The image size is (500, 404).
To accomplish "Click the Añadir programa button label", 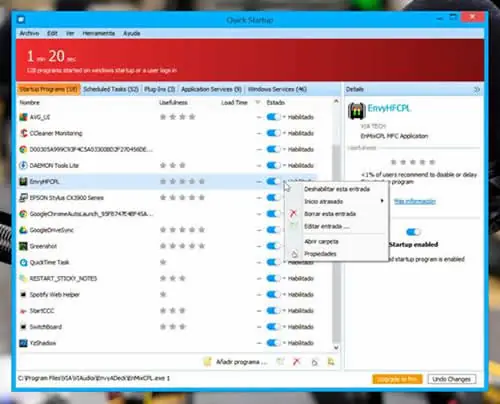I will pyautogui.click(x=242, y=362).
